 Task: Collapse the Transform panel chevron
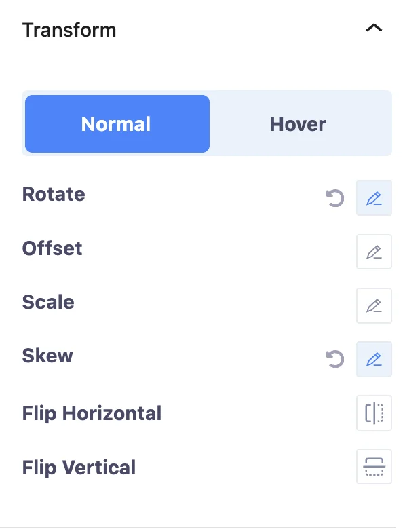click(374, 28)
